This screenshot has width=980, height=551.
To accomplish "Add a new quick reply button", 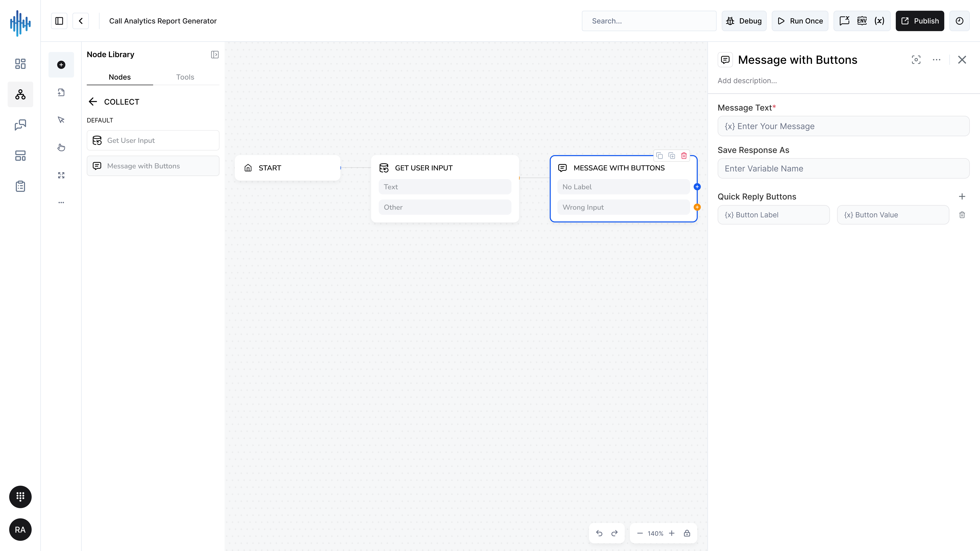I will (962, 197).
